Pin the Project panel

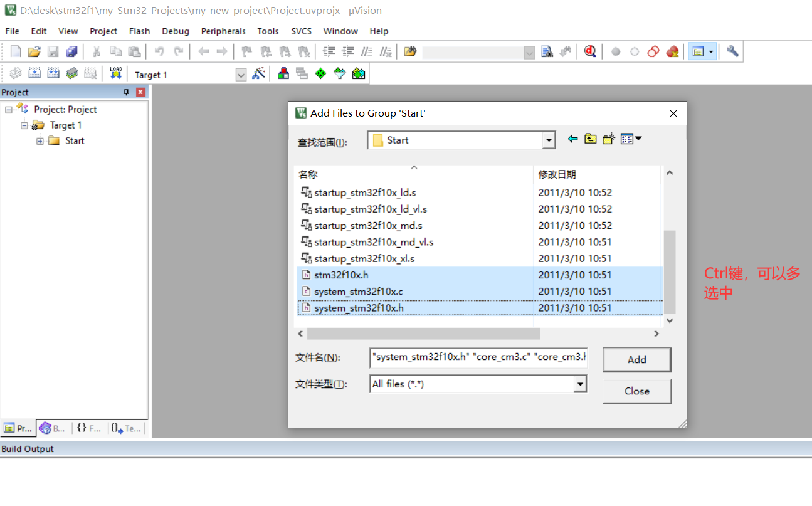(x=126, y=92)
